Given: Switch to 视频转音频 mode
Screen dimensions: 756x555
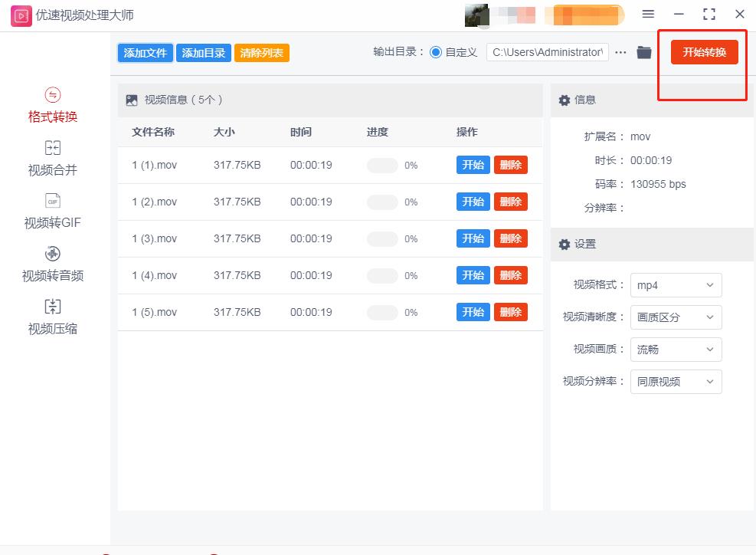Looking at the screenshot, I should coord(51,264).
